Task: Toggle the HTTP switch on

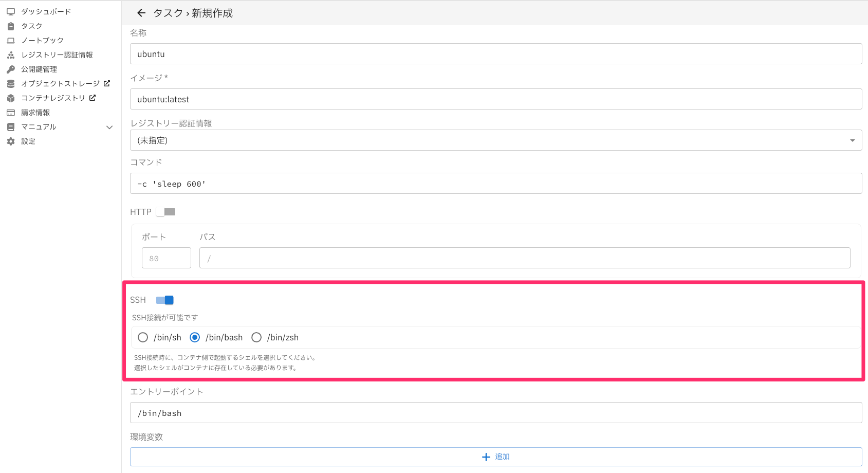Action: click(166, 212)
